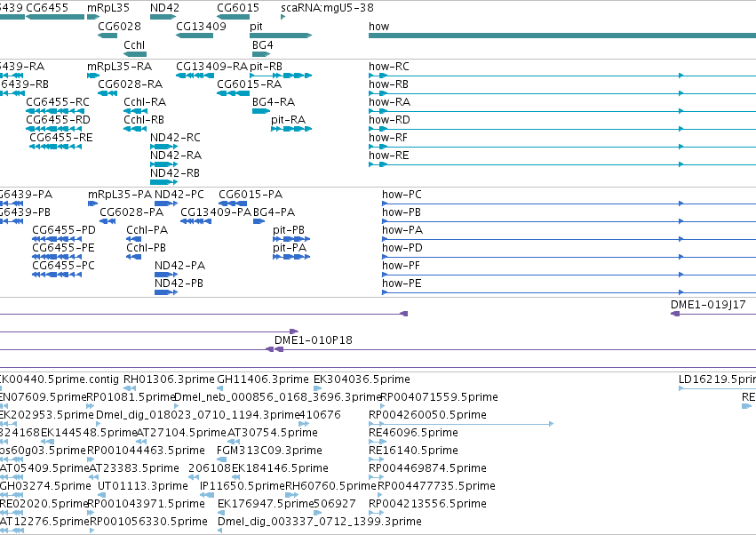
Task: Select protein pit-PB
Action: (289, 230)
